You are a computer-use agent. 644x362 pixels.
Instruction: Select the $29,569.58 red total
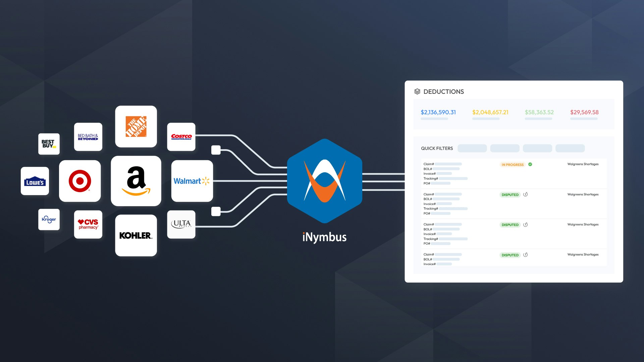coord(584,112)
